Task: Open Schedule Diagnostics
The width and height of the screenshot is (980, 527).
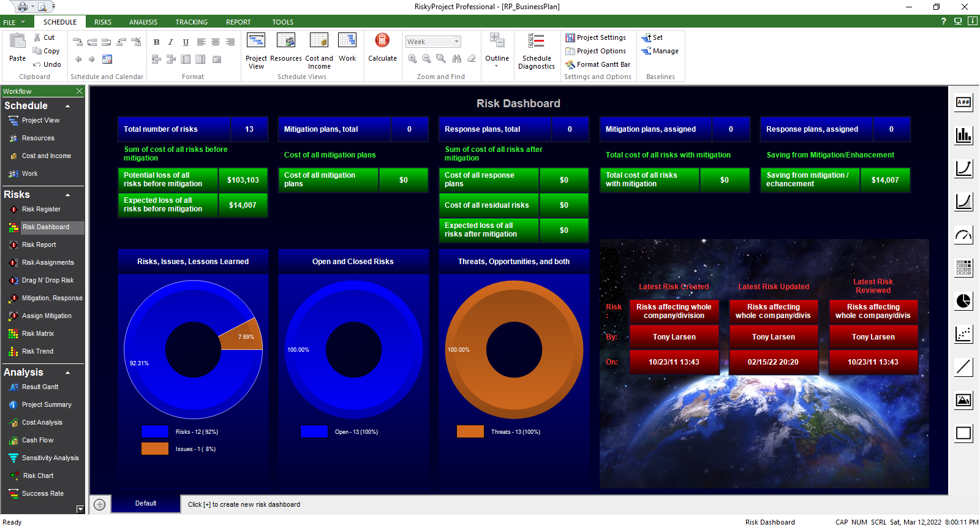Action: (537, 51)
